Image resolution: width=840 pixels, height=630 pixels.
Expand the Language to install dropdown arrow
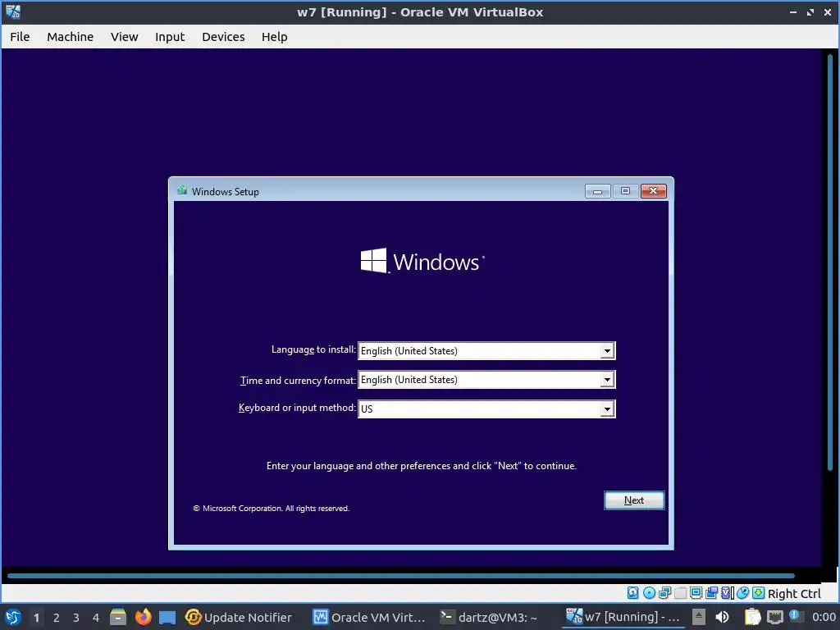pos(606,351)
